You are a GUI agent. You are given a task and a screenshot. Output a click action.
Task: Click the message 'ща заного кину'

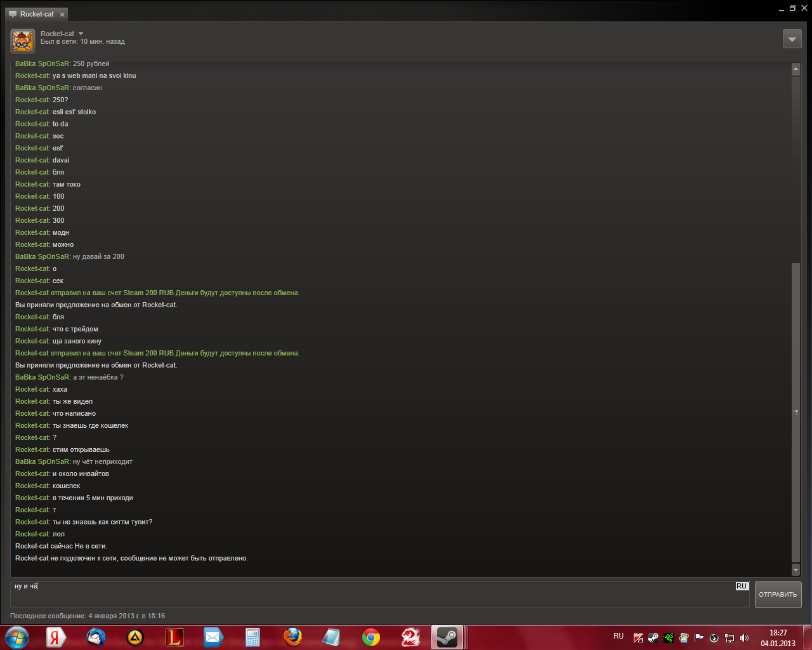pos(77,341)
